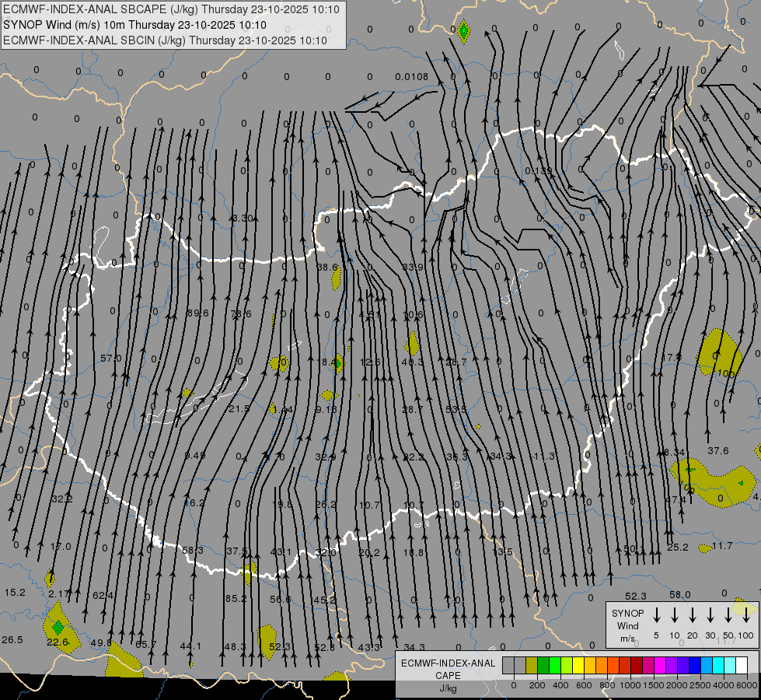Select the olive swatch on CAPE color bar
Screen dimensions: 761x700
pyautogui.click(x=532, y=665)
